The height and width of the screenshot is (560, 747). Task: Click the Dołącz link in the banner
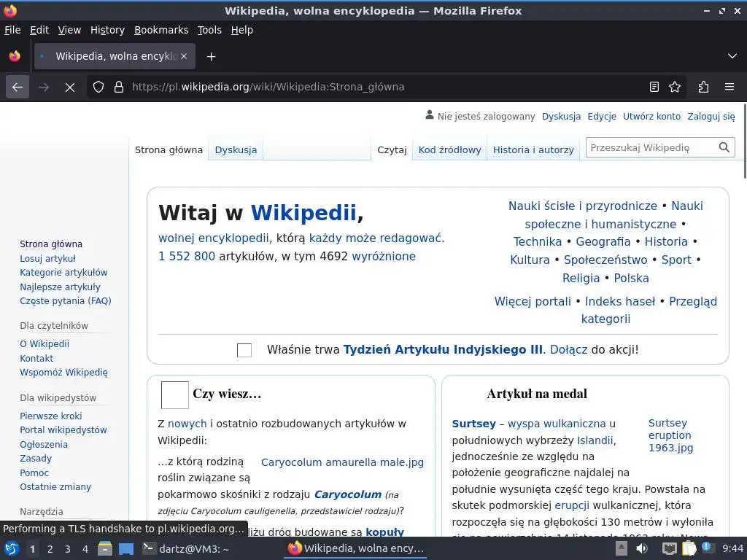568,349
